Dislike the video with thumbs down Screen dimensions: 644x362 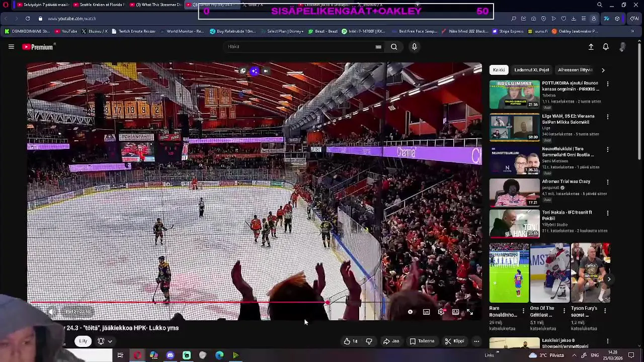(x=369, y=341)
